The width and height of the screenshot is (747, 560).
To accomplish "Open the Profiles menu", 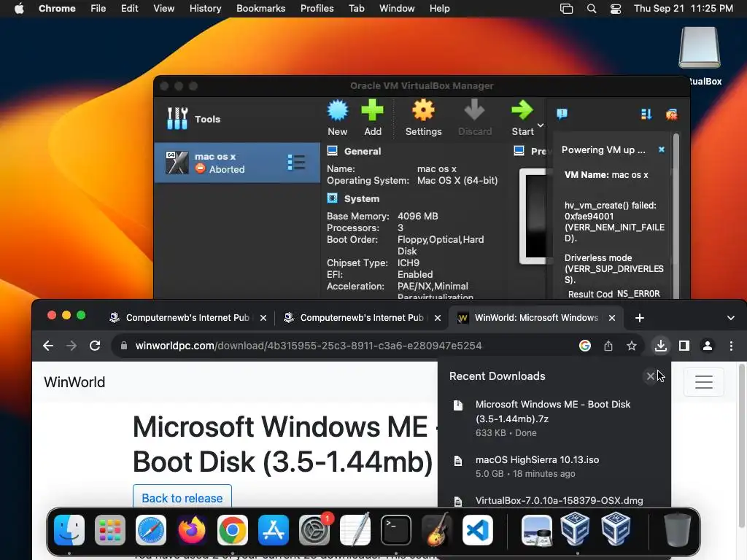I will (317, 8).
